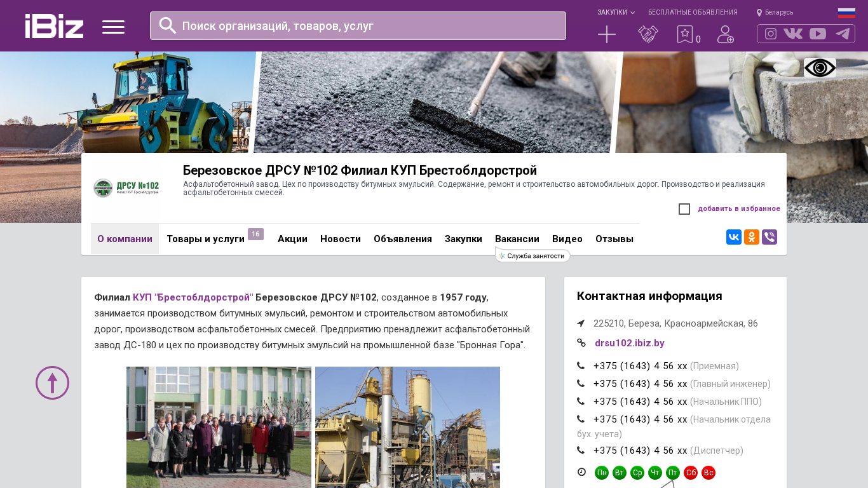The height and width of the screenshot is (488, 868).
Task: Open the hamburger menu icon
Action: pos(113,27)
